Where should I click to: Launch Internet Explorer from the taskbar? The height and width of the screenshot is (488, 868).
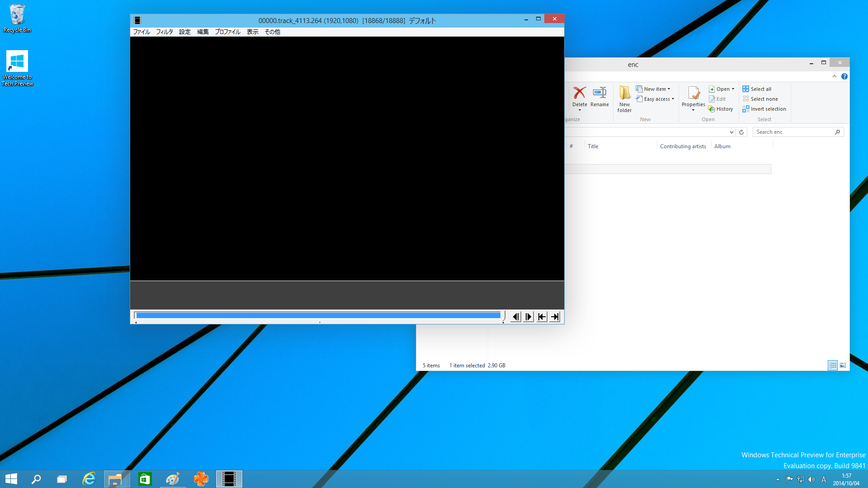89,479
